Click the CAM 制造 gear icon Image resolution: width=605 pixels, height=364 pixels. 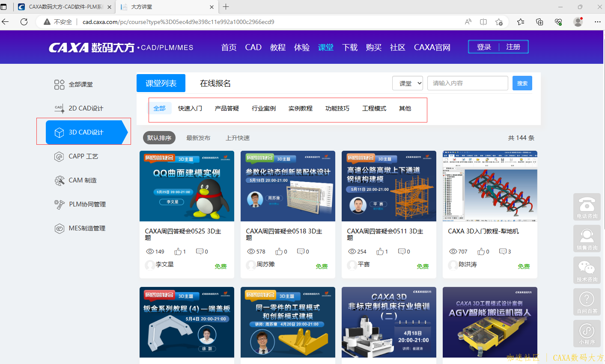click(59, 180)
